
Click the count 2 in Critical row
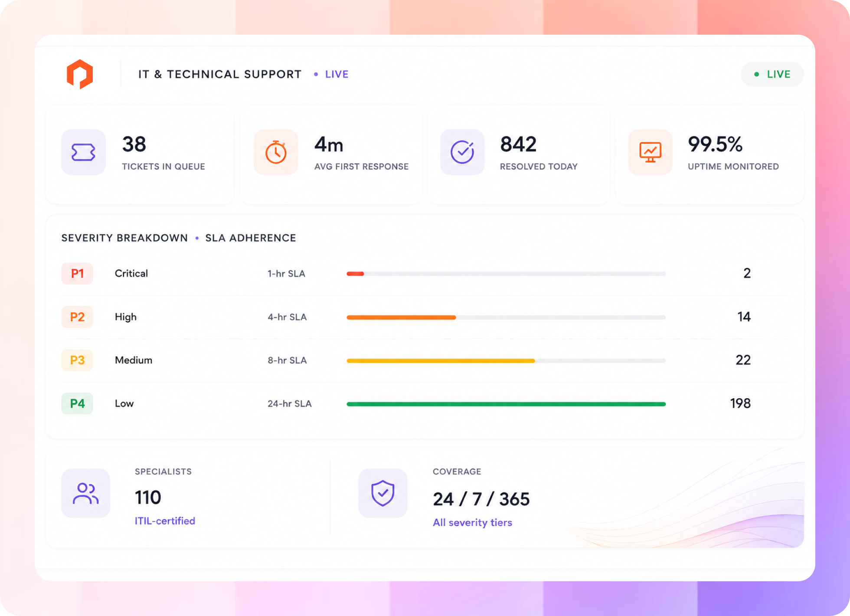tap(747, 273)
